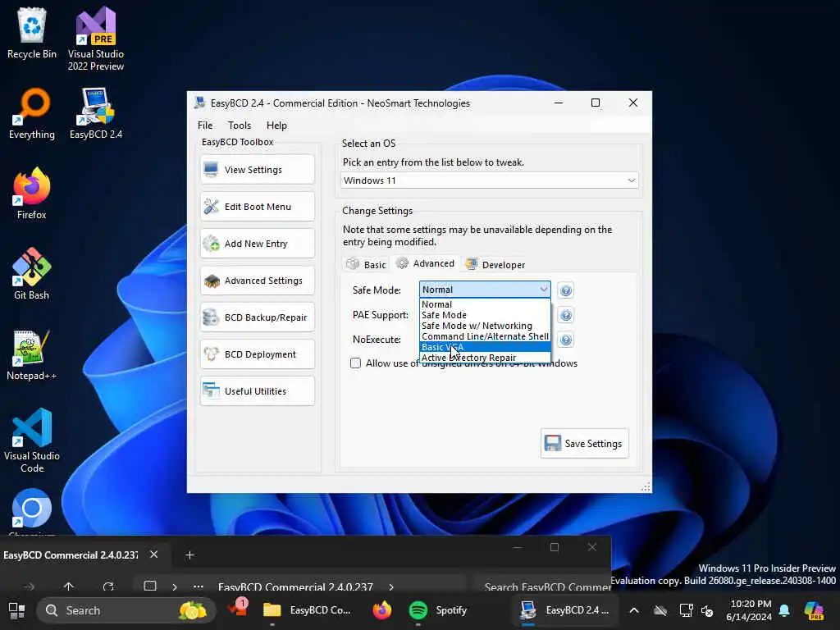
Task: Click the help icon beside Safe Mode
Action: (566, 290)
